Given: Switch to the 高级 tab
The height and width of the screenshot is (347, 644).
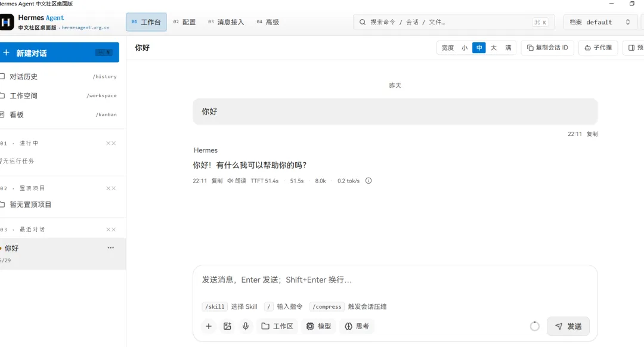Looking at the screenshot, I should coord(268,22).
